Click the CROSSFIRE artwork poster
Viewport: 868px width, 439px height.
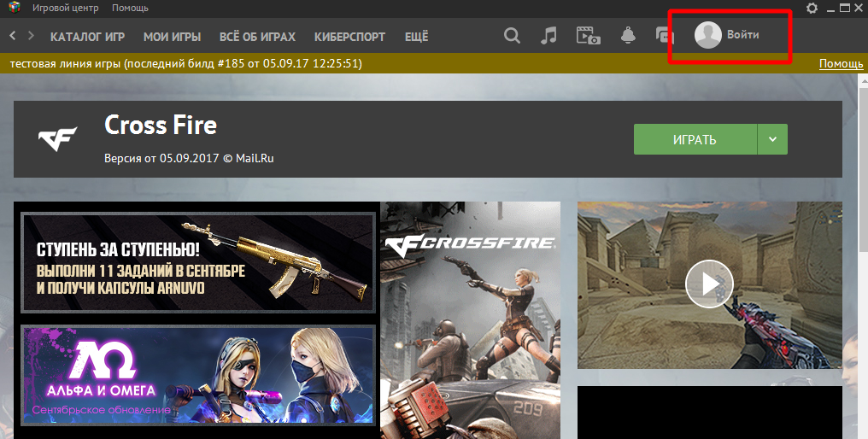(470, 320)
